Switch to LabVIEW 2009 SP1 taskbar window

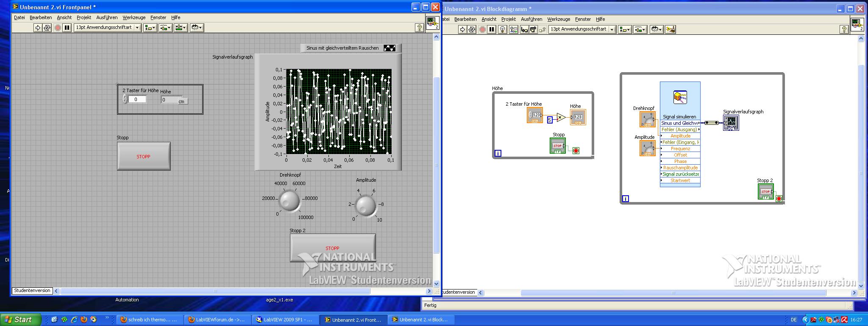point(285,320)
